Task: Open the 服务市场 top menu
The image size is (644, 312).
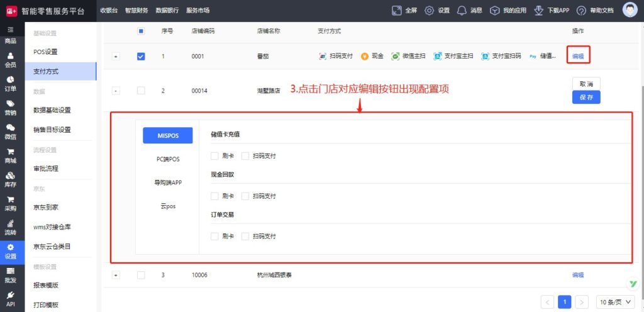Action: (198, 11)
